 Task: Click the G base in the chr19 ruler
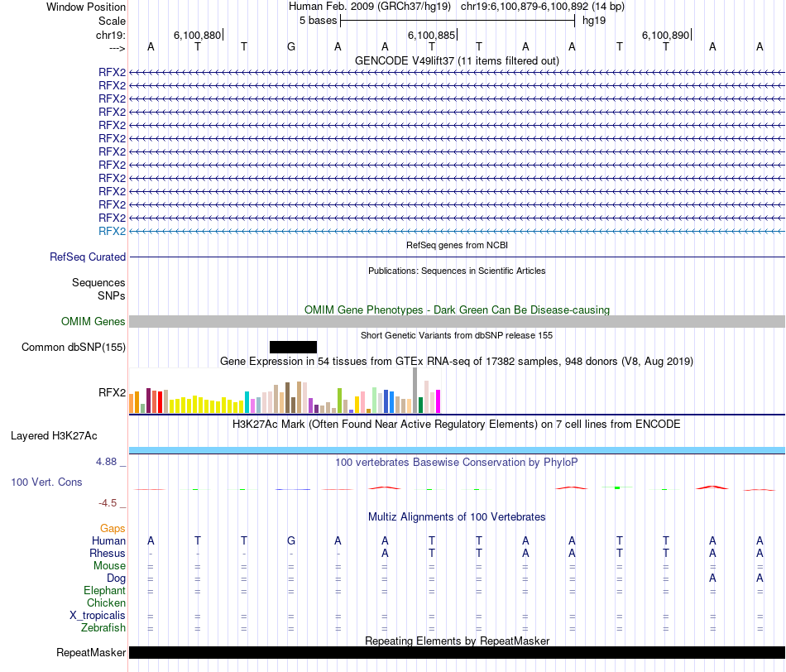(290, 47)
